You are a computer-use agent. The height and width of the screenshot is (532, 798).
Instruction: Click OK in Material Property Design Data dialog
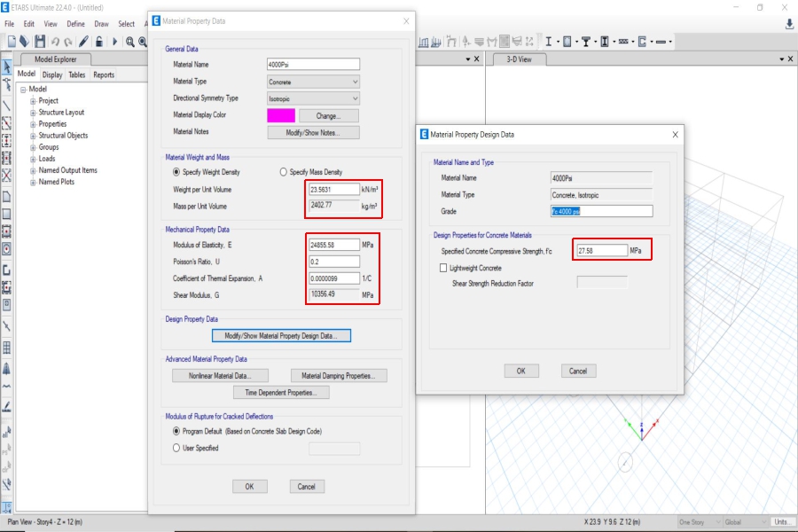point(521,372)
